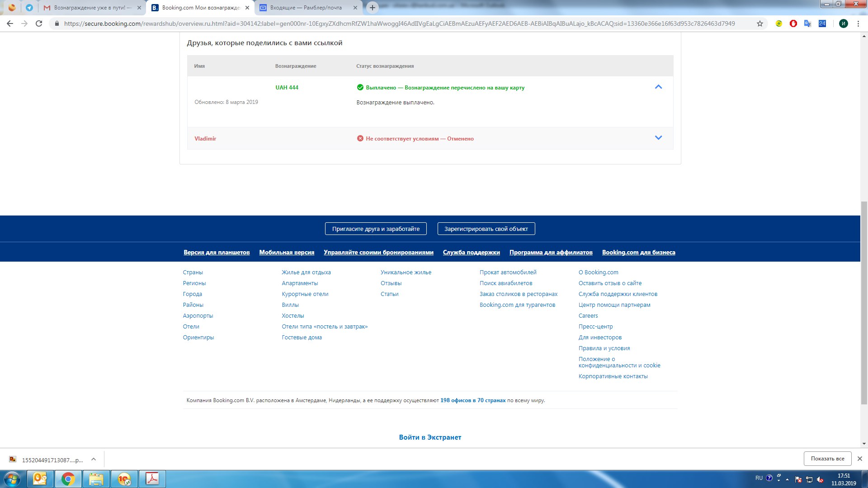The width and height of the screenshot is (868, 488).
Task: Open the Версия для планшетов link
Action: pyautogui.click(x=217, y=252)
